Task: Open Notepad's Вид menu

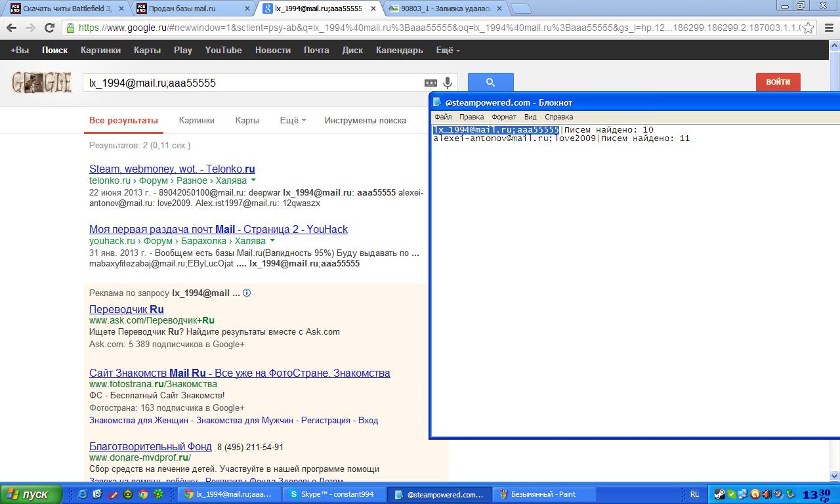Action: [x=530, y=117]
